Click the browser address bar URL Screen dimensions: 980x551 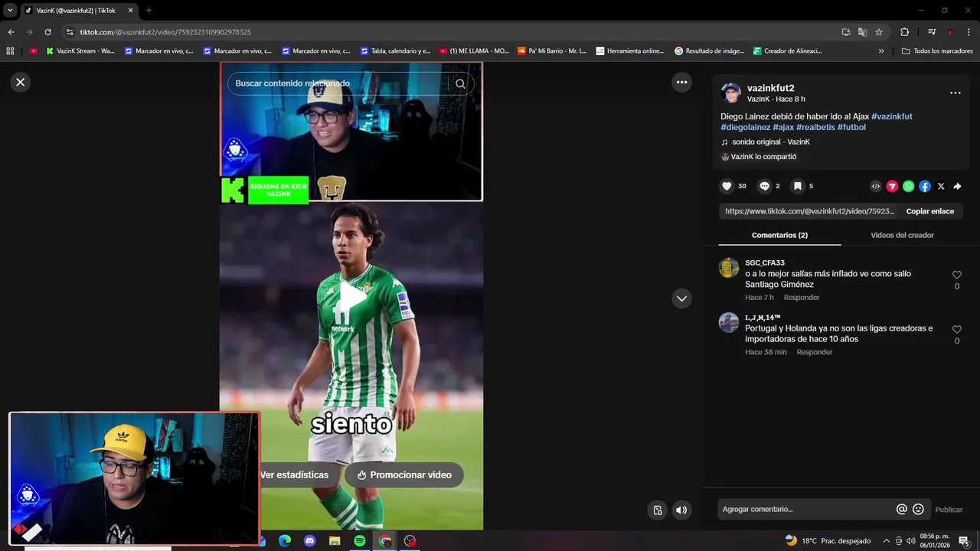pyautogui.click(x=165, y=32)
